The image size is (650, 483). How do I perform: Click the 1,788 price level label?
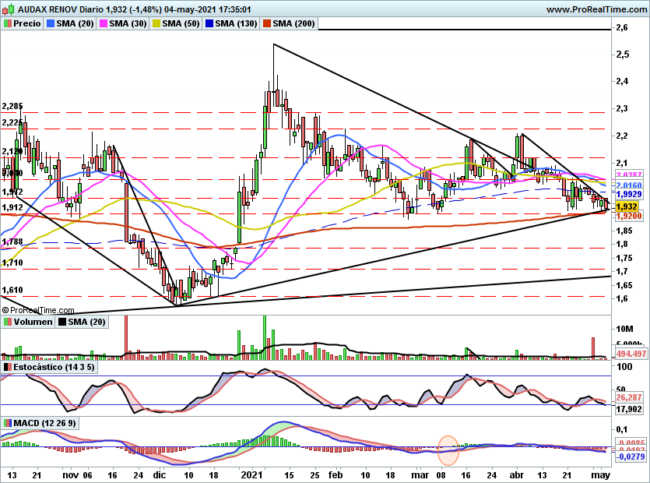tap(12, 242)
